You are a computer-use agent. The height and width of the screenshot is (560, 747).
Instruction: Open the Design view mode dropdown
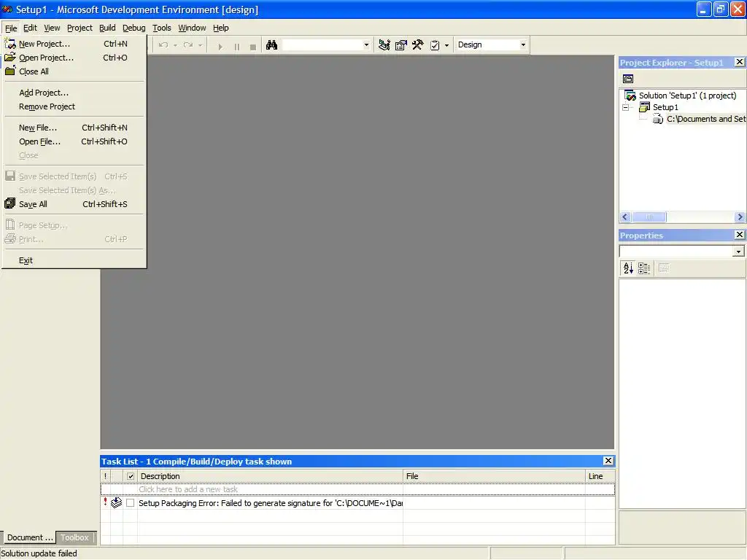[523, 44]
